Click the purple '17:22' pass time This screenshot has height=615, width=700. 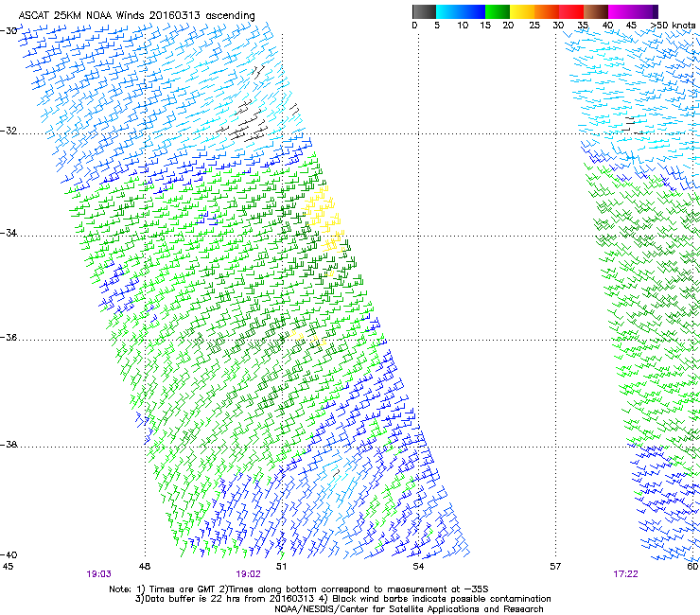click(625, 574)
